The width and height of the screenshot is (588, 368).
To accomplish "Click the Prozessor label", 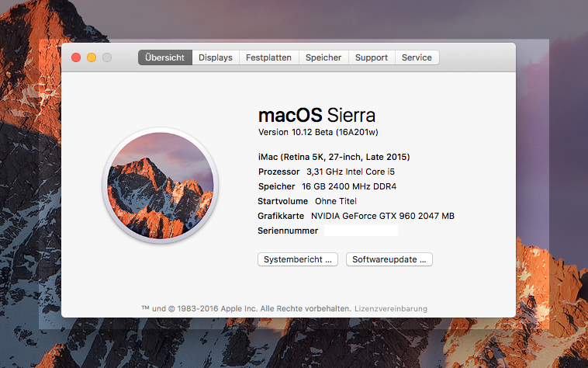I will pos(279,172).
